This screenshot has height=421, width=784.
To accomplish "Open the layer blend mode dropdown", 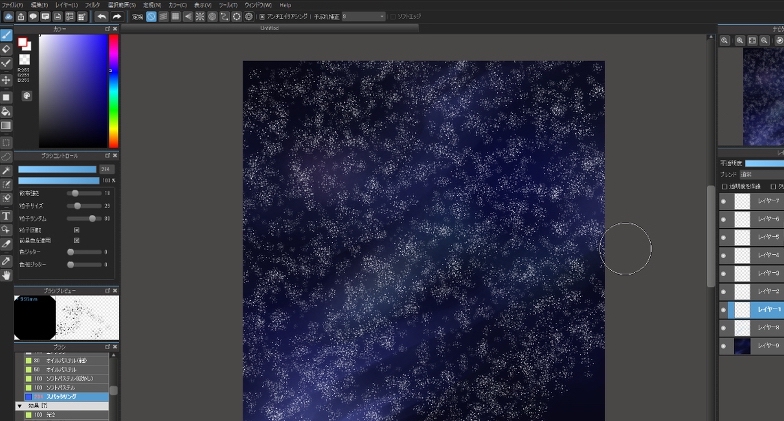I will (x=760, y=174).
